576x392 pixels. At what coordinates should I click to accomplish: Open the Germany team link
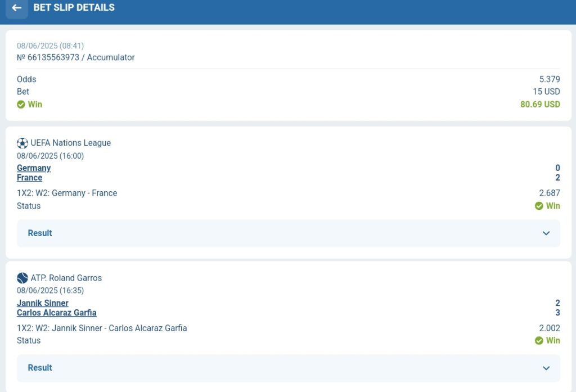coord(34,168)
